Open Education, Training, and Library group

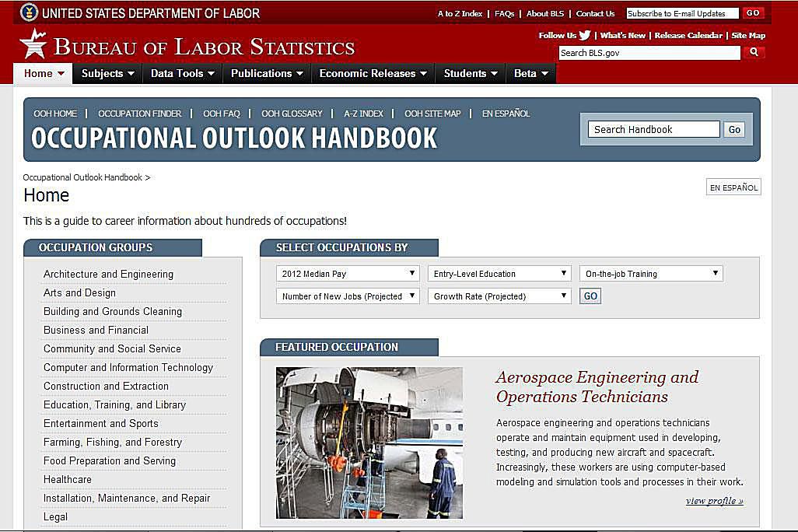point(114,404)
